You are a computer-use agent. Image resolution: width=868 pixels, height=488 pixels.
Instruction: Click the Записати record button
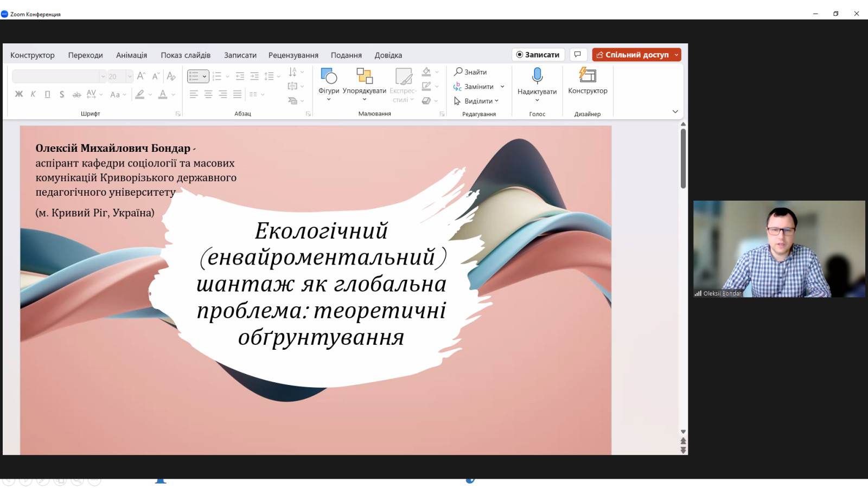[538, 55]
